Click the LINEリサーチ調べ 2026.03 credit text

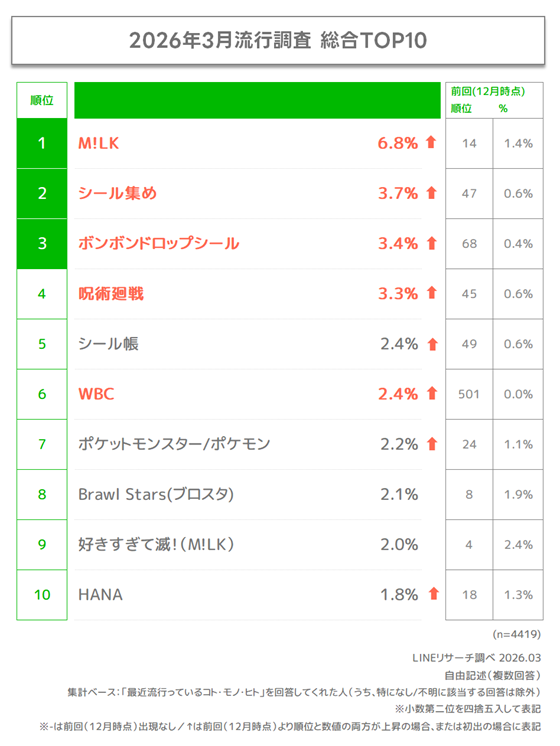(x=476, y=658)
